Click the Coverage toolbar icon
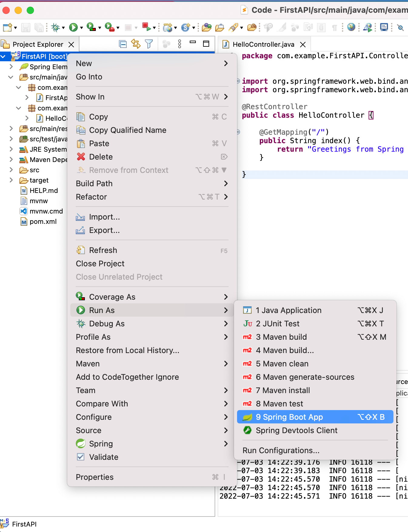This screenshot has height=532, width=408. pyautogui.click(x=91, y=27)
